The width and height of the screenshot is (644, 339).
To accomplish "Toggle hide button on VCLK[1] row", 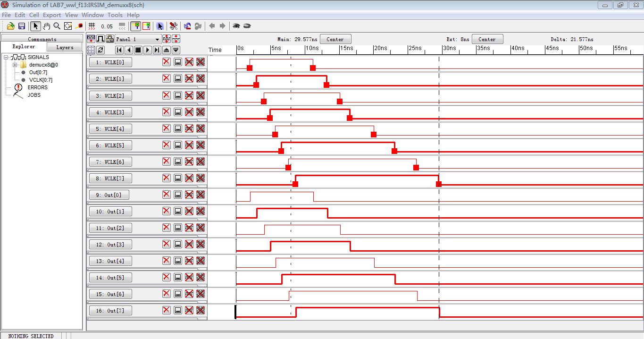I will point(178,78).
